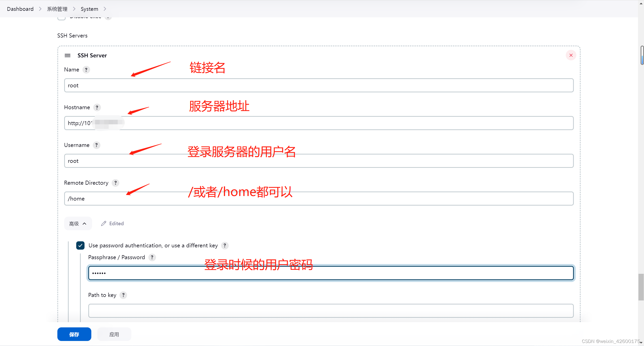Click the SSH Server drag handle icon
This screenshot has height=346, width=644.
tap(68, 55)
